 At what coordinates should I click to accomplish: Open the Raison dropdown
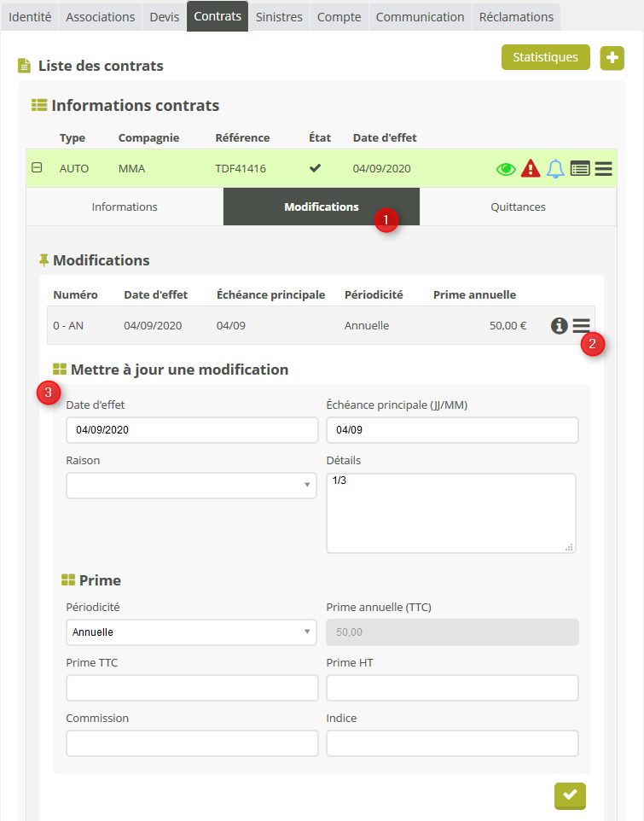click(191, 486)
